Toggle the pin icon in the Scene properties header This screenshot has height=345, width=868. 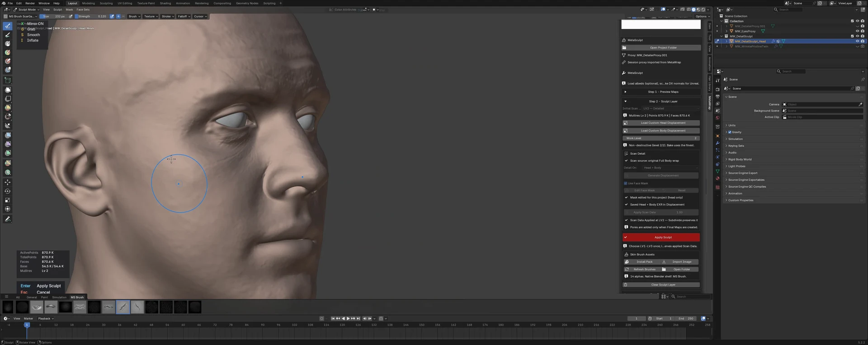pyautogui.click(x=863, y=79)
